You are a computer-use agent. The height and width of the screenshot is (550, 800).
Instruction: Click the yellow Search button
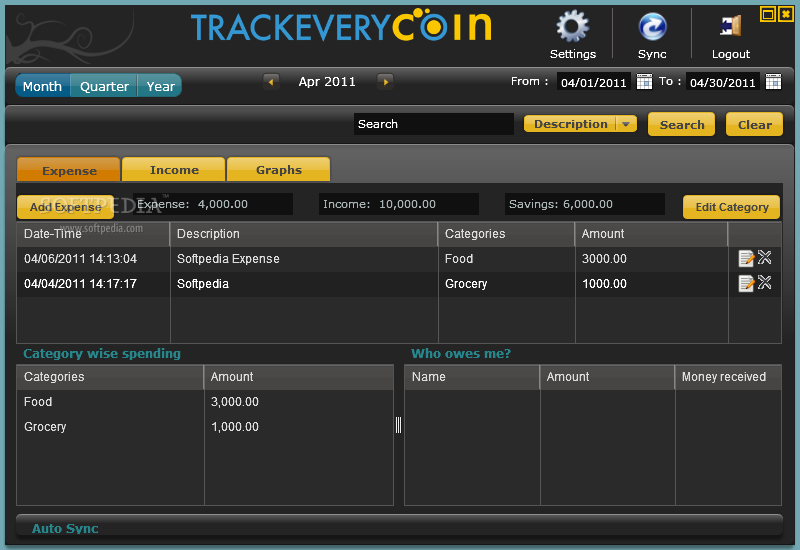pos(682,124)
